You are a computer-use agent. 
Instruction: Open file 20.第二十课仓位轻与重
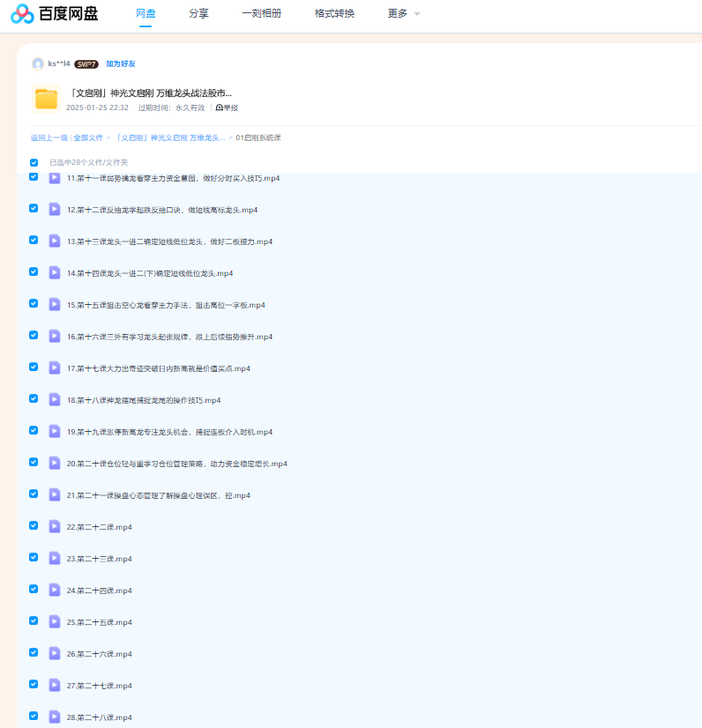click(x=177, y=464)
